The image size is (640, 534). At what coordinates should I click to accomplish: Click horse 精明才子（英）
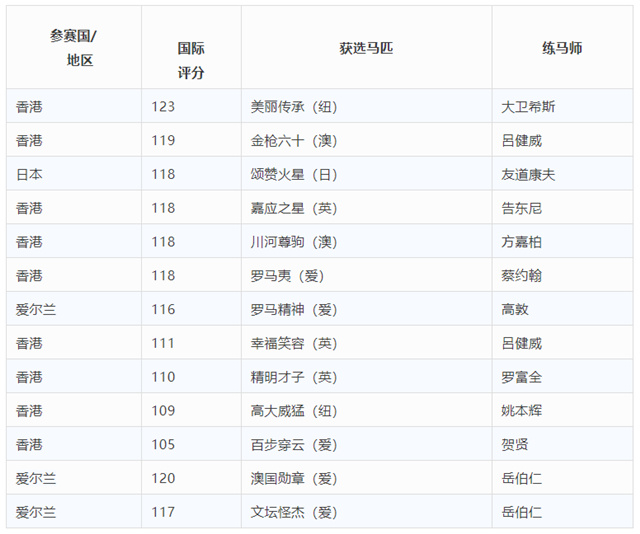294,377
